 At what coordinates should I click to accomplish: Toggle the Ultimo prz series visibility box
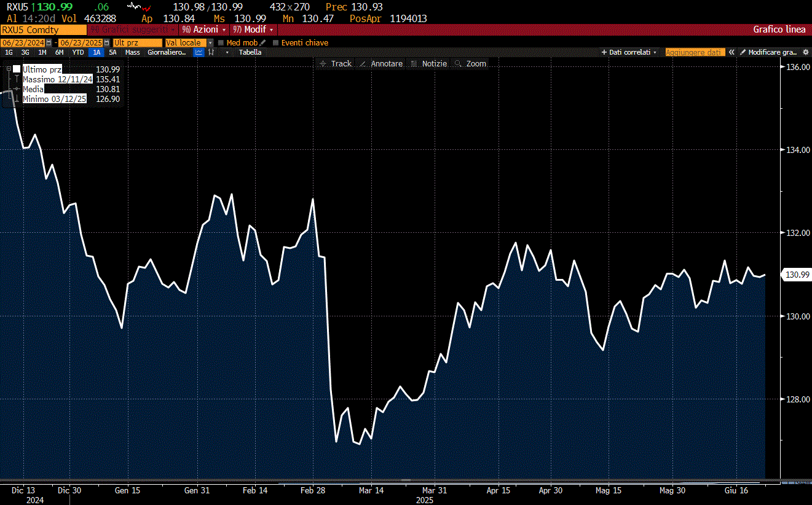[x=17, y=69]
